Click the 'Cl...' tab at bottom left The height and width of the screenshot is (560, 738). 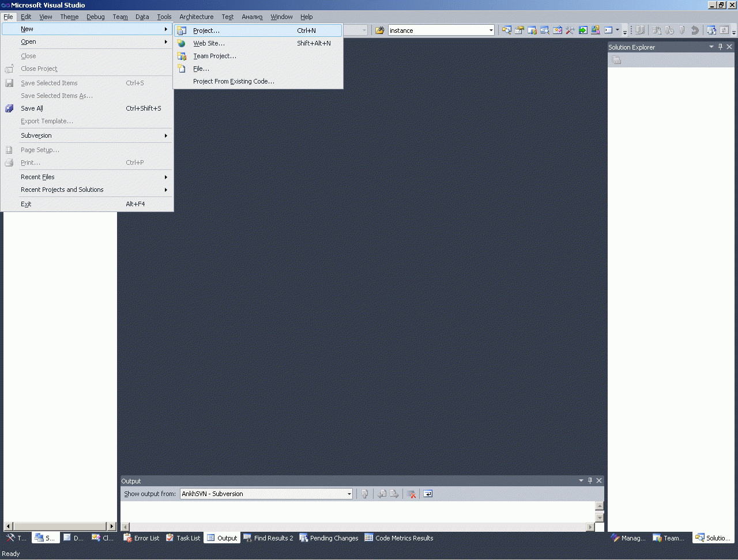103,538
